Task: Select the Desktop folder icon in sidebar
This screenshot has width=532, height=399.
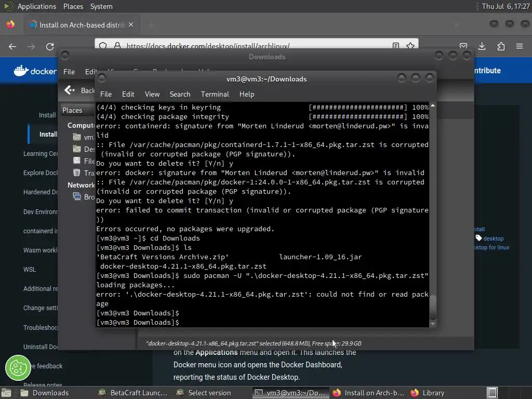Action: (77, 149)
